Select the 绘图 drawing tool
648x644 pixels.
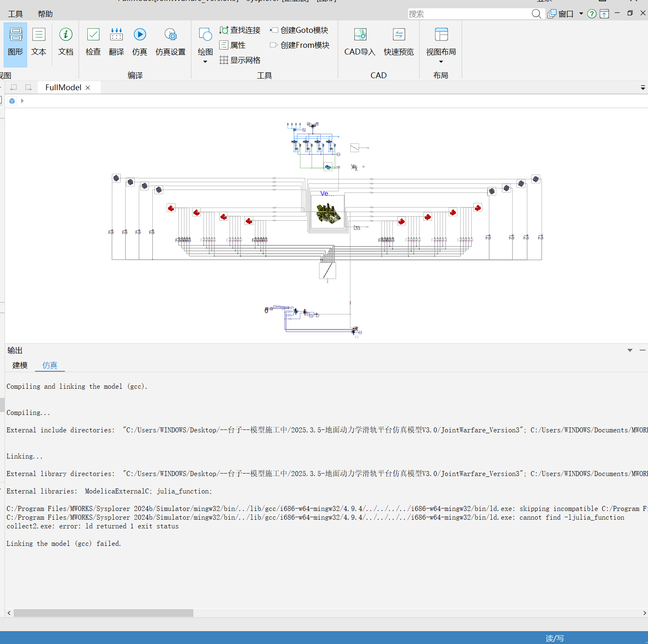coord(205,41)
